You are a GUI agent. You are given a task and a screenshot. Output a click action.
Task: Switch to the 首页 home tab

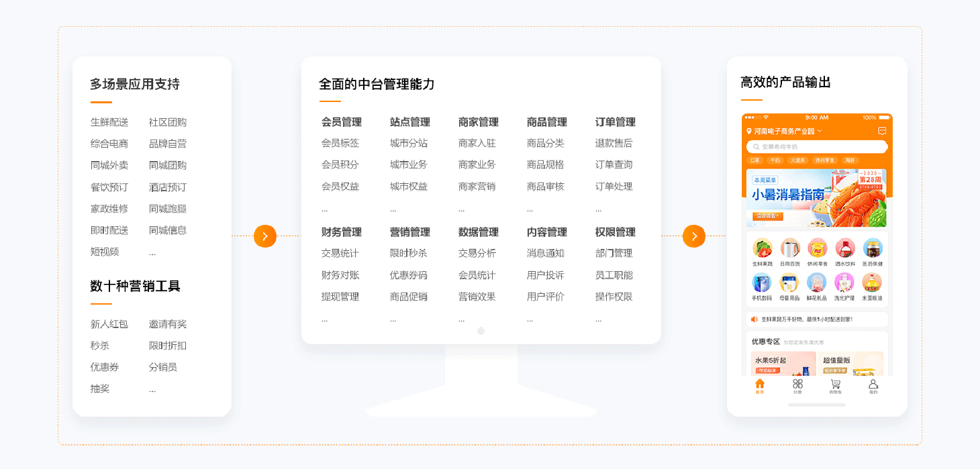[761, 386]
